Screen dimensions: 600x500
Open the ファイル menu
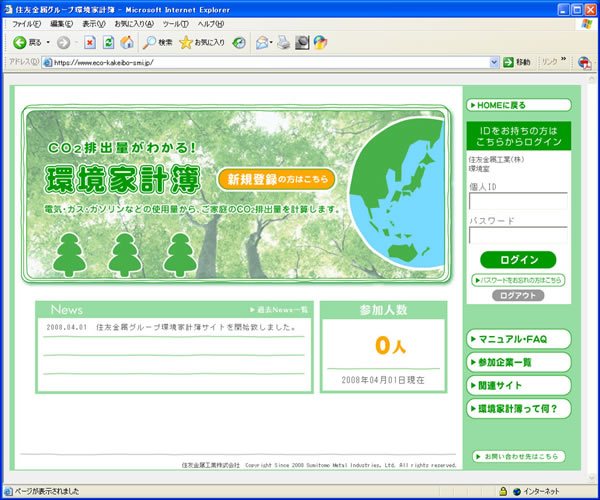pos(26,24)
